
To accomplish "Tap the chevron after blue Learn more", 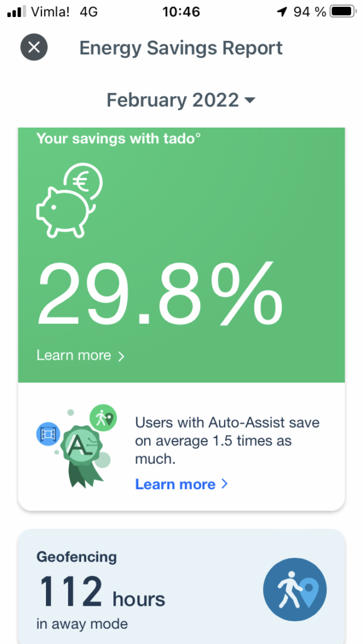I will [x=224, y=484].
